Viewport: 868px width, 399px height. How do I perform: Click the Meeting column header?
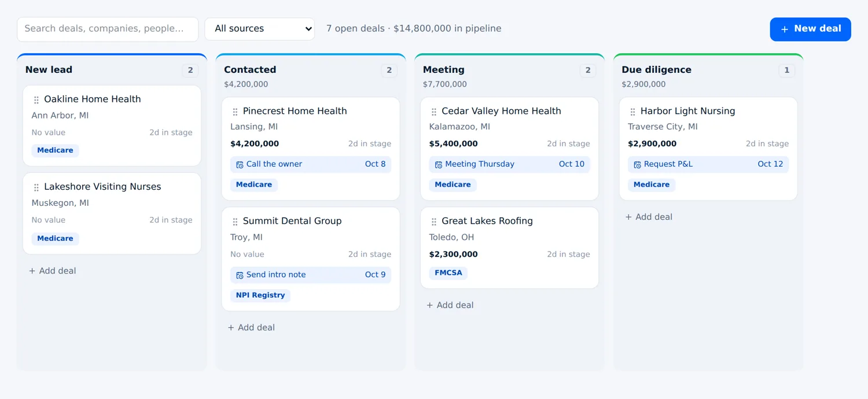tap(443, 69)
